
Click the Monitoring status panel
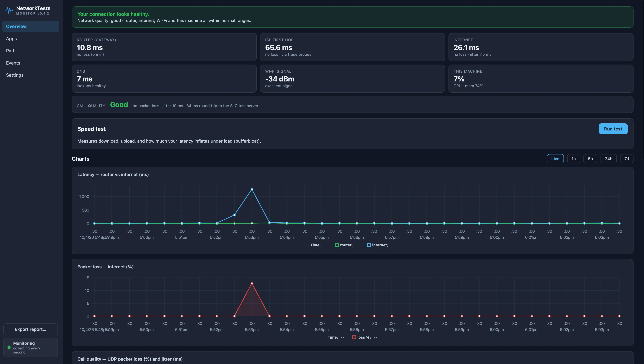pos(30,347)
